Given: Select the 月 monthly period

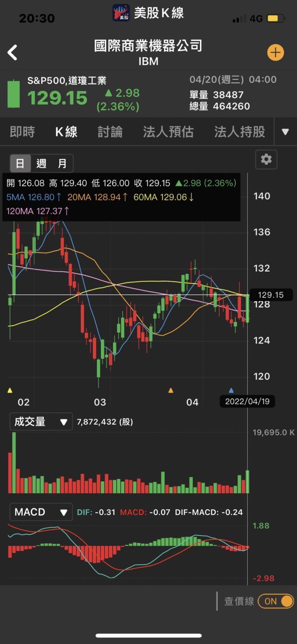Looking at the screenshot, I should click(x=62, y=163).
